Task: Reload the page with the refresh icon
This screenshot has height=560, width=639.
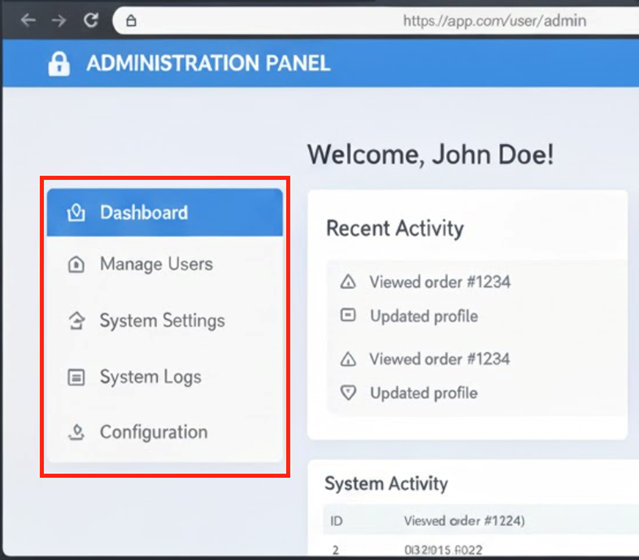Action: [91, 20]
